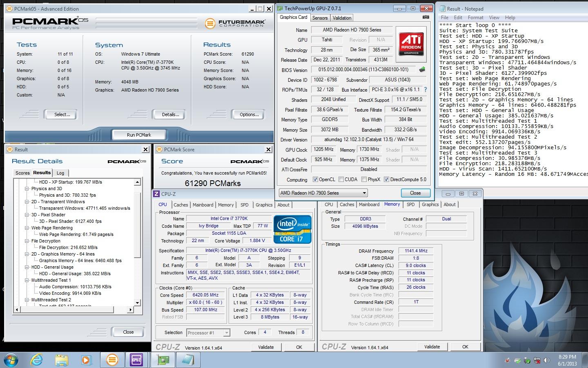This screenshot has width=588, height=368.
Task: Click the volume speaker tray icon
Action: click(x=548, y=361)
